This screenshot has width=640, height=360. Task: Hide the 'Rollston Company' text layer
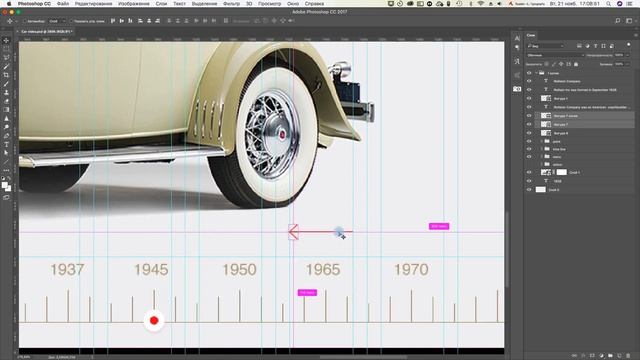coord(529,81)
